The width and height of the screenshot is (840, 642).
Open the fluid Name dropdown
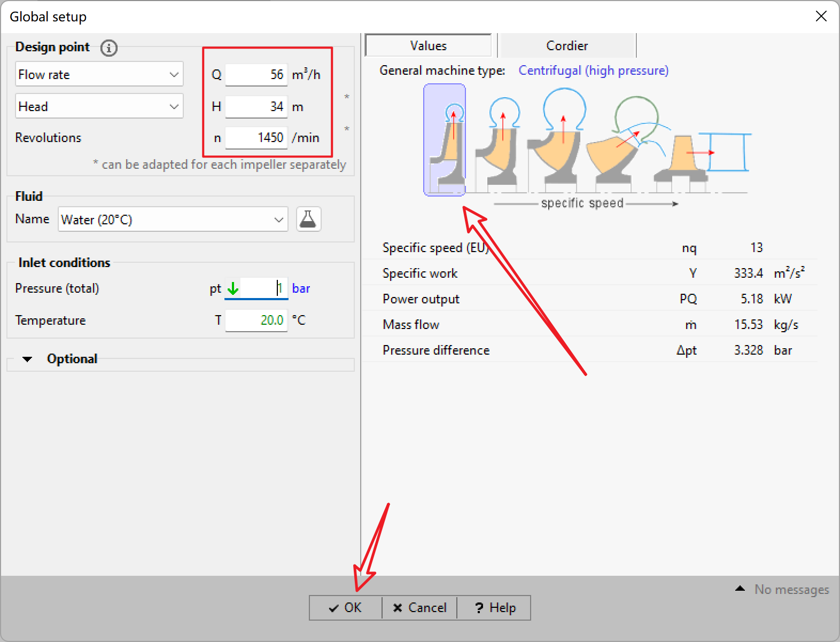(173, 220)
